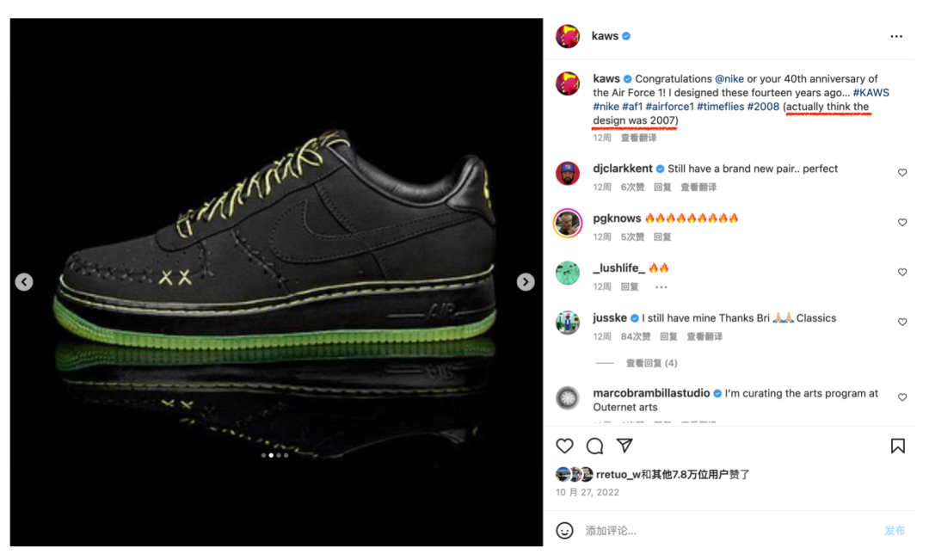Like jusske's comment heart

click(x=902, y=322)
